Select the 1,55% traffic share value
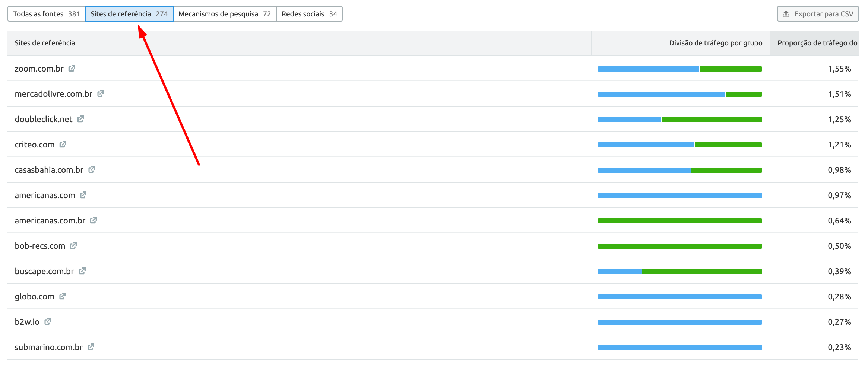 tap(839, 69)
